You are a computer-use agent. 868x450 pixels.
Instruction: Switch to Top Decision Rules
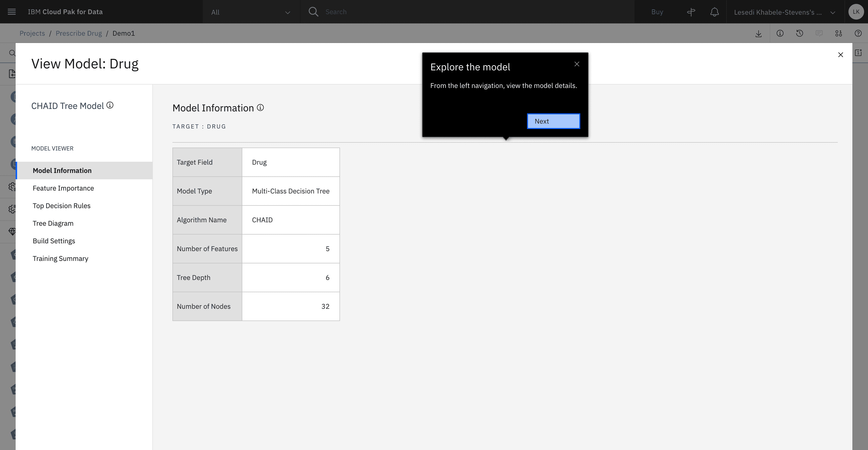(61, 206)
